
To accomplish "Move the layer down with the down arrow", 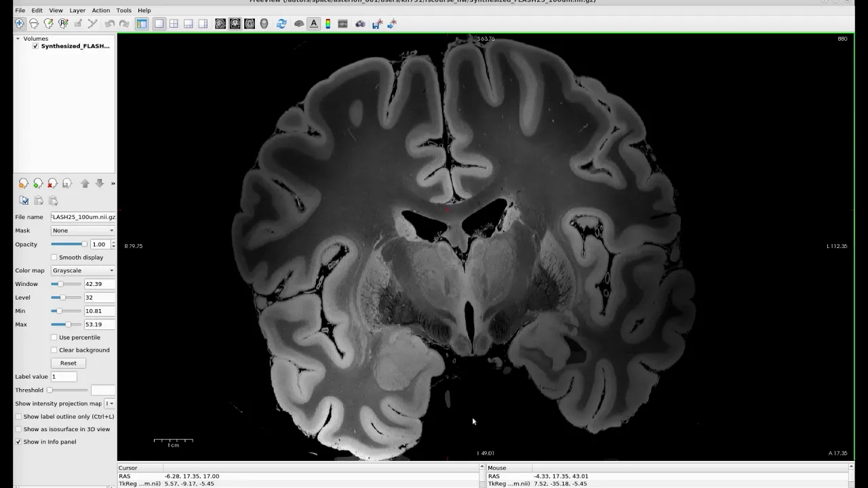I will click(100, 184).
